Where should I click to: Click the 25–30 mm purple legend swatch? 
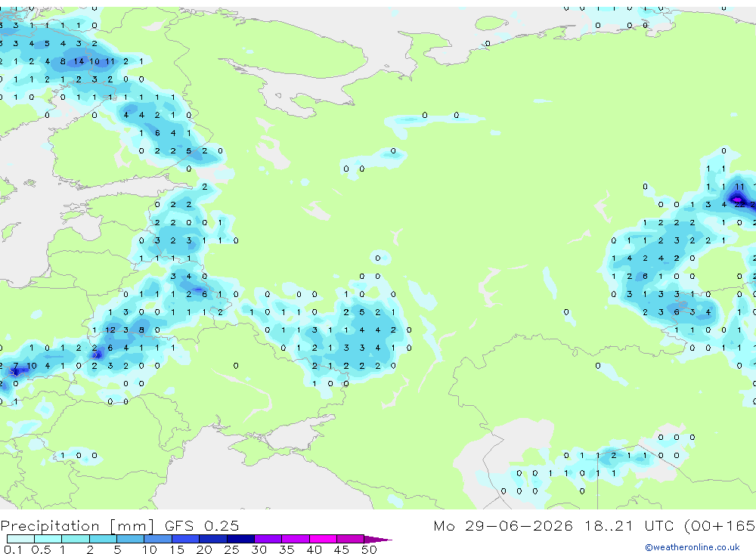(x=240, y=539)
